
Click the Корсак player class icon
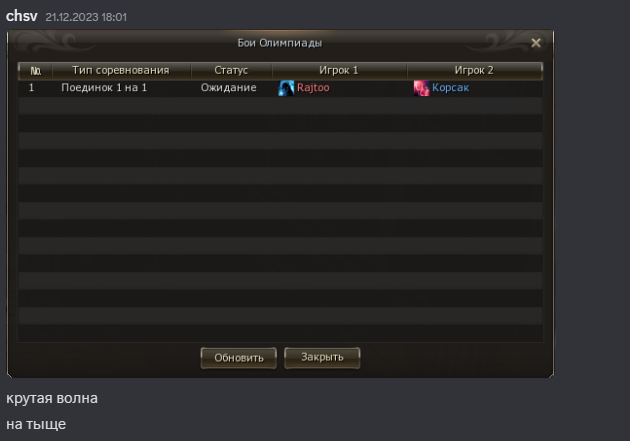coord(421,88)
